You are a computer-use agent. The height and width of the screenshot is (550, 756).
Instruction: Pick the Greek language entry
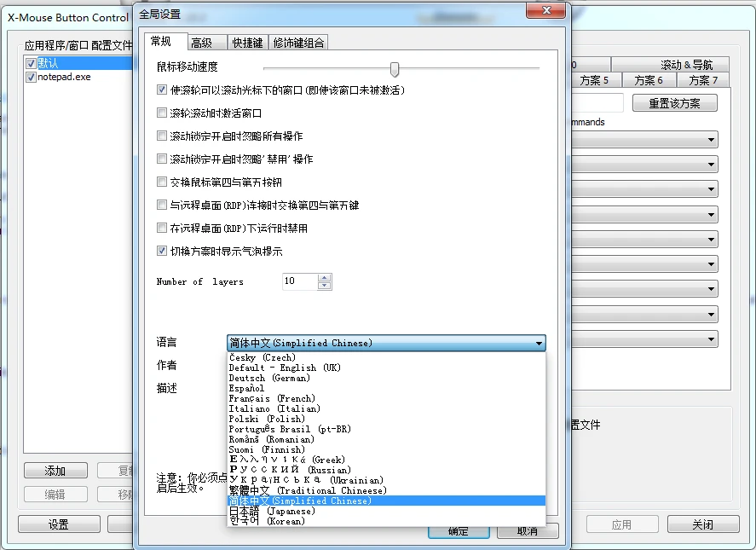coord(386,460)
